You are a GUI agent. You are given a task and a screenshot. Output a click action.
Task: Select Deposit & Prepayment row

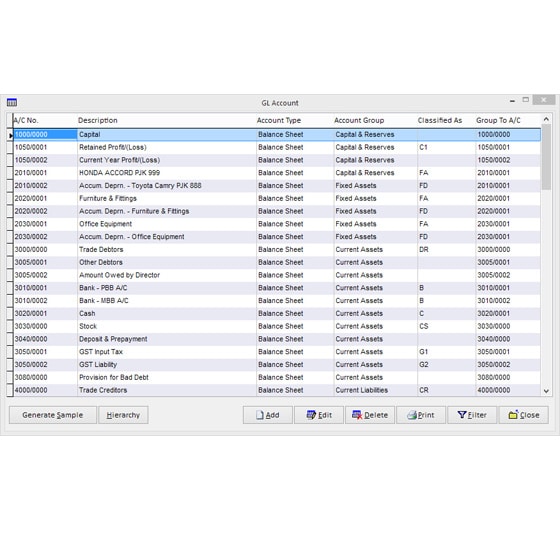point(277,339)
